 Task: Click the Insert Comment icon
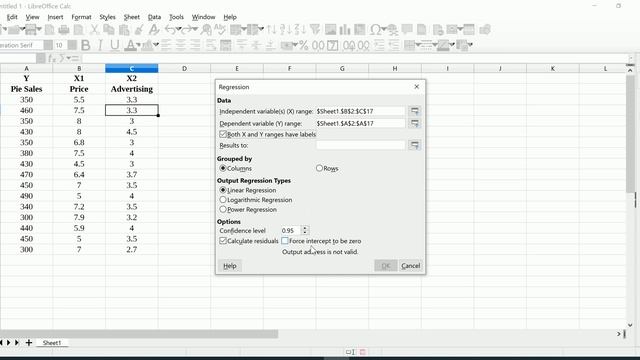407,29
